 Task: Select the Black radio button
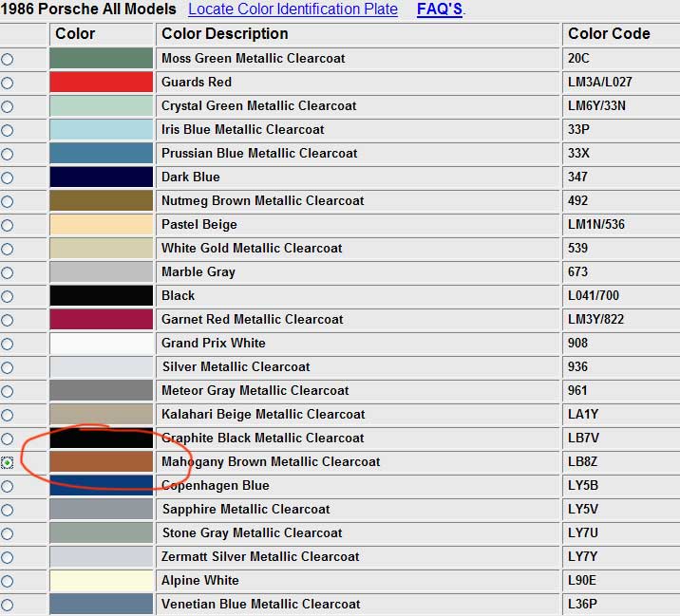[x=7, y=296]
